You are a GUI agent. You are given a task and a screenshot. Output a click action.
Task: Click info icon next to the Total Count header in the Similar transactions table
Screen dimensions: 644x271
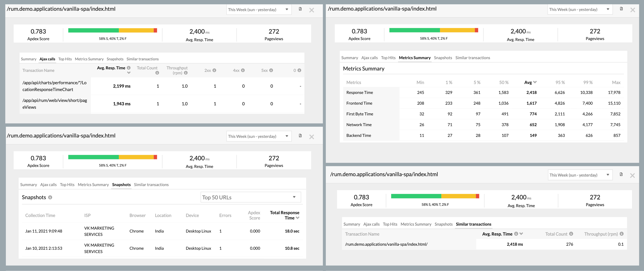(x=571, y=234)
